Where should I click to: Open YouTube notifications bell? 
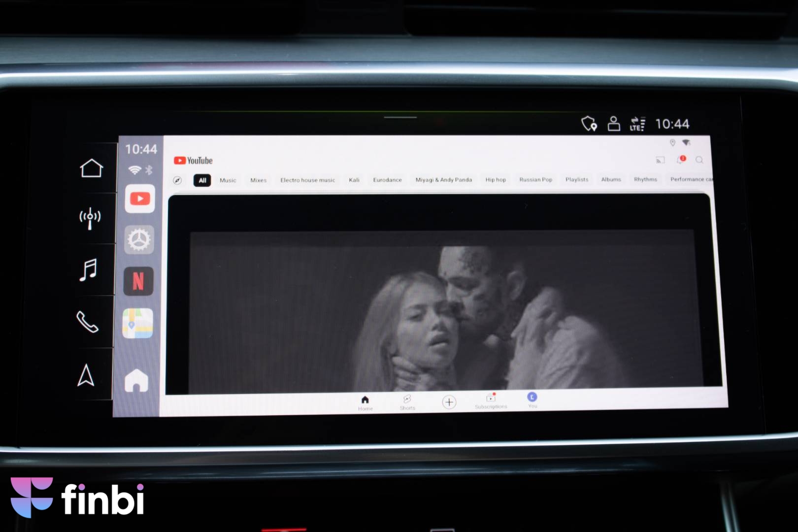681,160
